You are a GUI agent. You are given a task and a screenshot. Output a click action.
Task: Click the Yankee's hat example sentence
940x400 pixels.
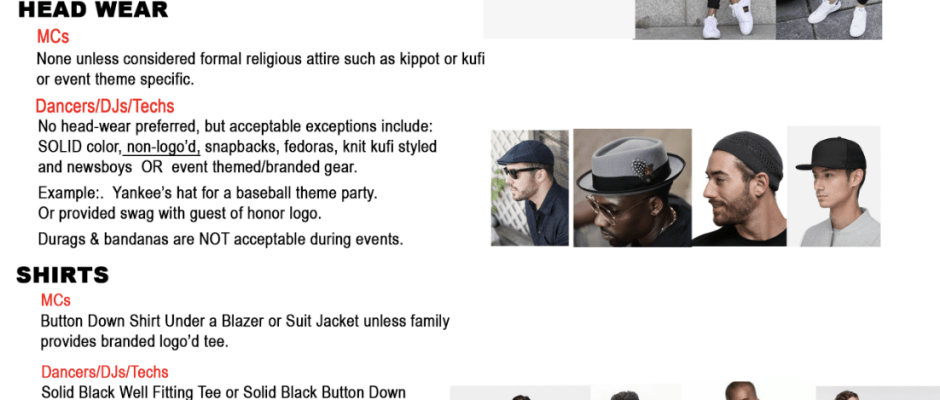tap(207, 194)
